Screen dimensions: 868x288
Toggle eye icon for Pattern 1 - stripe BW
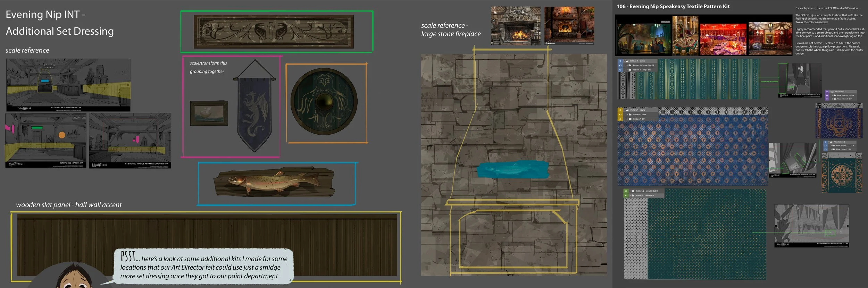click(x=620, y=70)
